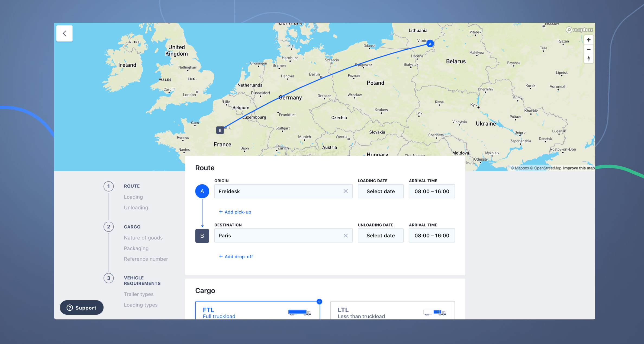Click Add drop-off link

tap(236, 256)
